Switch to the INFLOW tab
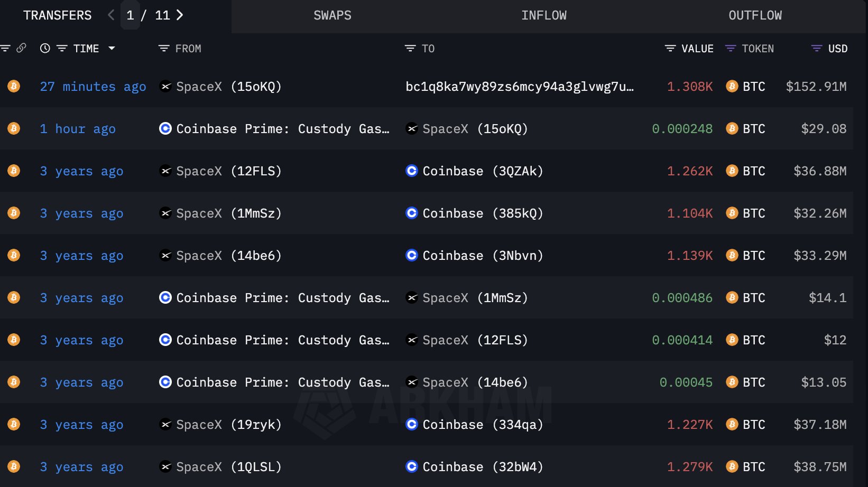Image resolution: width=868 pixels, height=487 pixels. [x=544, y=15]
